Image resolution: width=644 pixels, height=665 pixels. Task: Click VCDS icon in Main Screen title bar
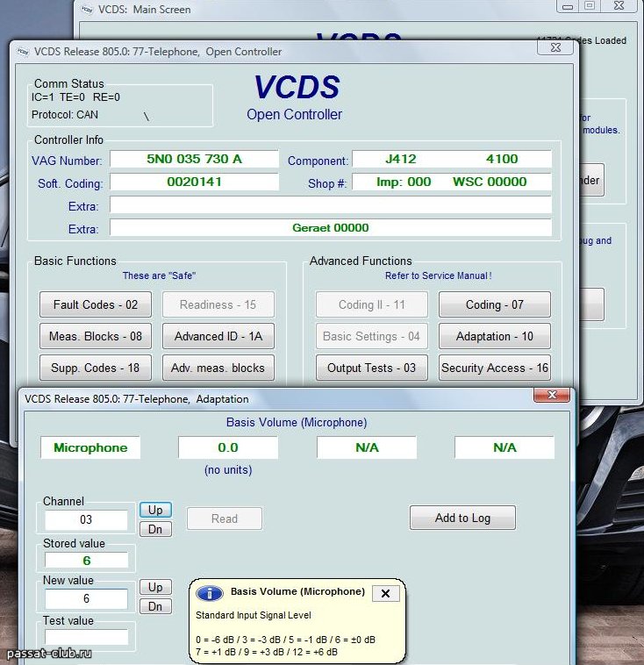click(87, 10)
